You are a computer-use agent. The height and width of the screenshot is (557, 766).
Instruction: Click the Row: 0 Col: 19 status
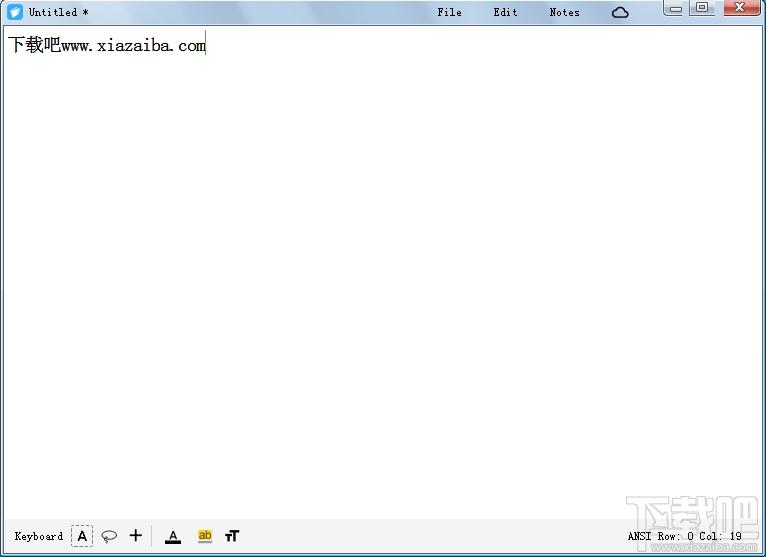point(700,536)
